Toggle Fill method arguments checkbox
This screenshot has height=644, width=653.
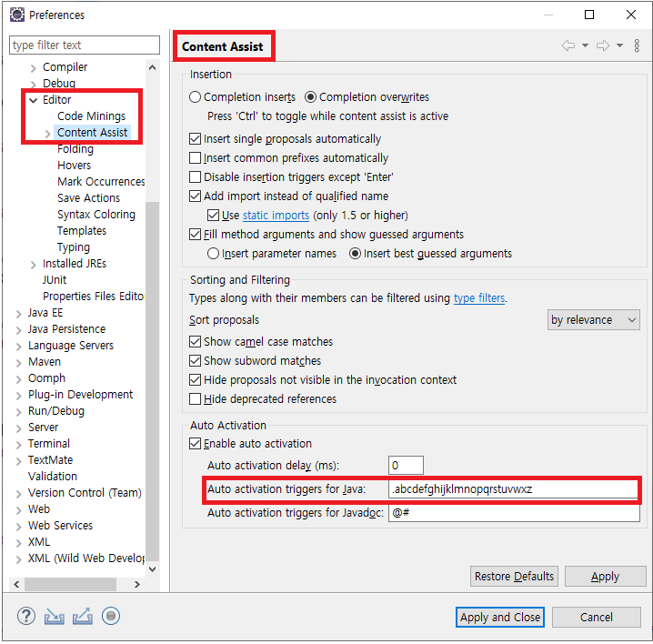point(195,234)
